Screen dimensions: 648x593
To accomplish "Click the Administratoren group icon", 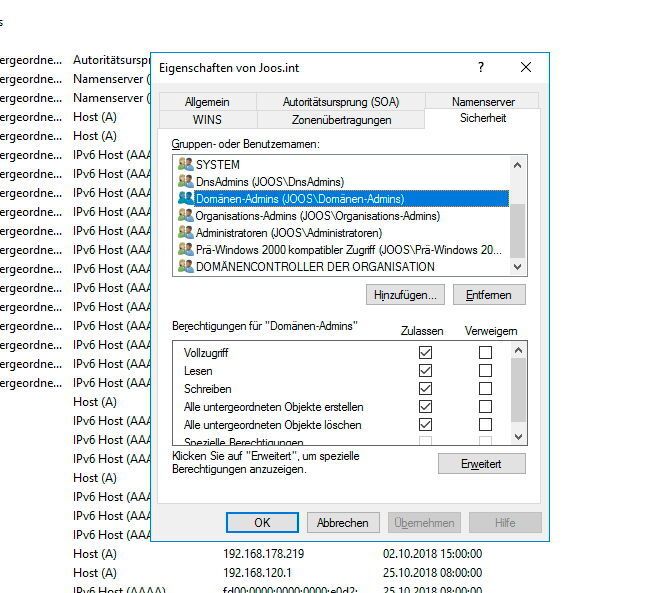I will pyautogui.click(x=186, y=232).
